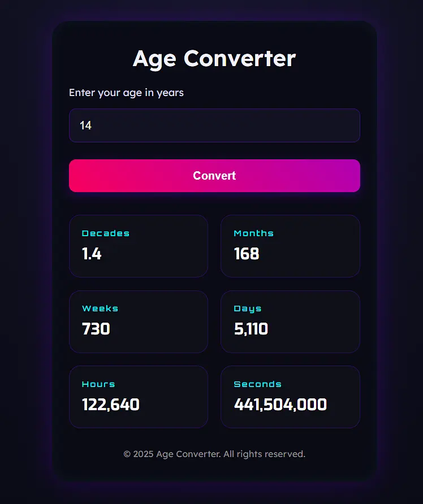The image size is (423, 504).
Task: Click the Decades label text
Action: click(106, 233)
